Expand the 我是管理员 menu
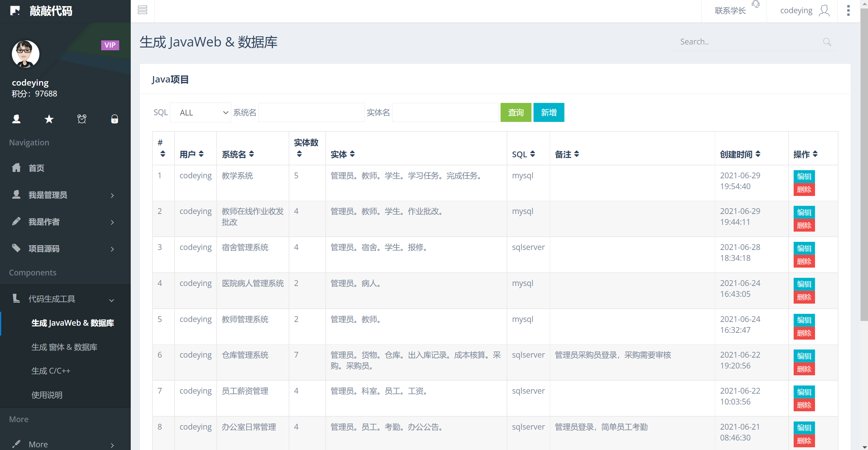Viewport: 868px width, 450px height. pyautogui.click(x=65, y=195)
